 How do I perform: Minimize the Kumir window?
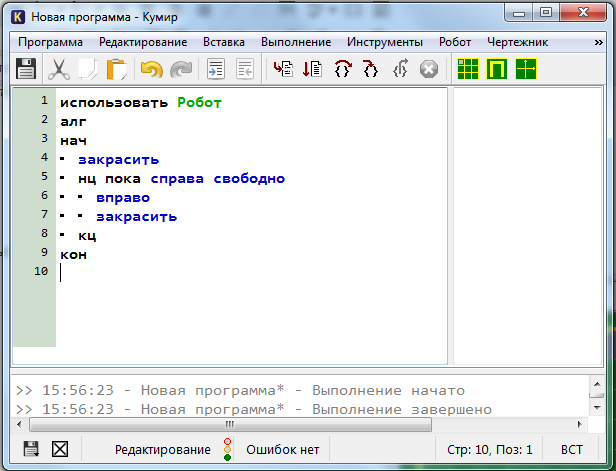519,12
